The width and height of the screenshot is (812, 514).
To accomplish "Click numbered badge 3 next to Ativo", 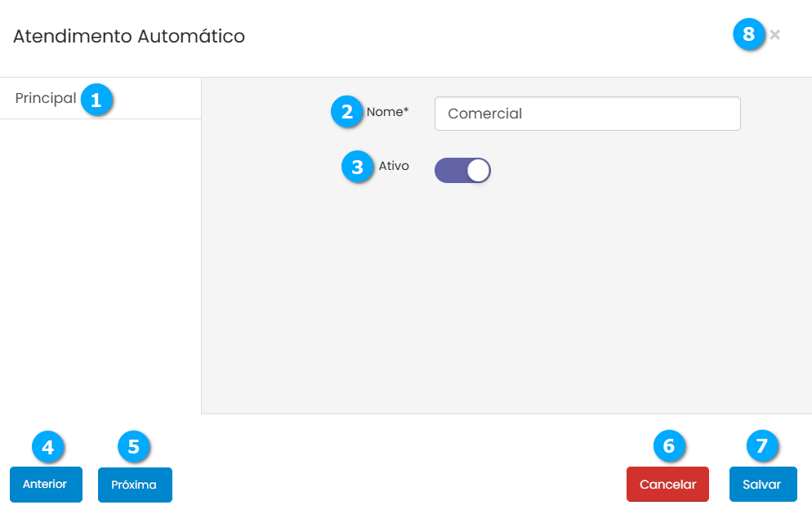I will point(357,167).
